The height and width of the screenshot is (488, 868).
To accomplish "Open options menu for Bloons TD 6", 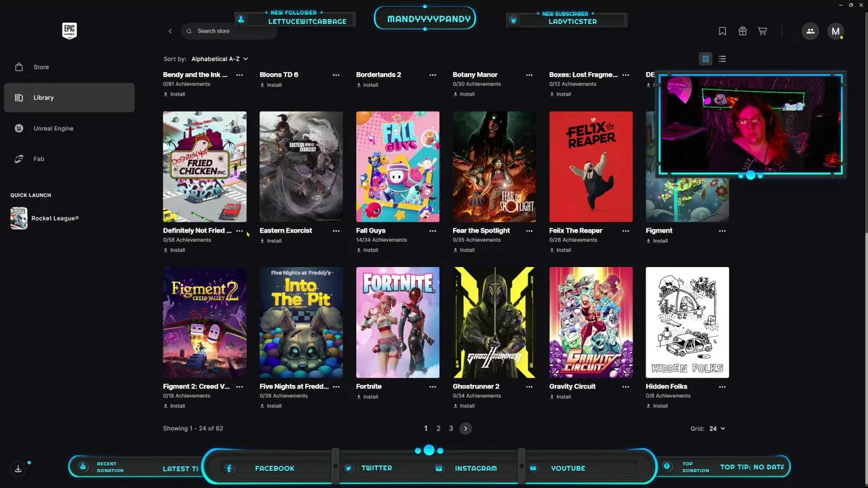I will click(x=336, y=75).
